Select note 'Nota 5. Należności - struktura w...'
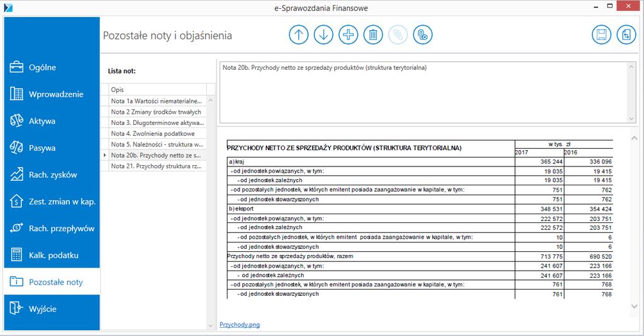 point(157,144)
